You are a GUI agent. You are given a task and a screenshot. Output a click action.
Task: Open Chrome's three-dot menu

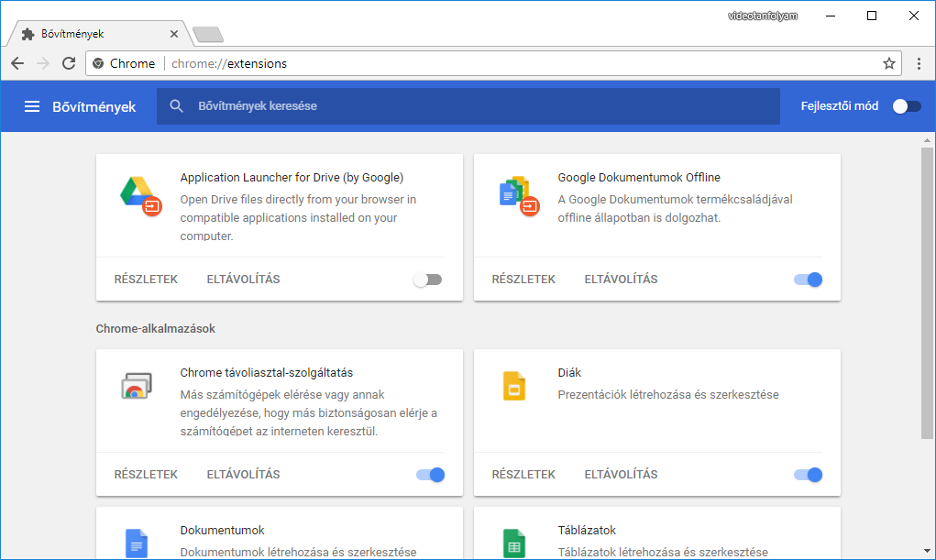point(919,63)
